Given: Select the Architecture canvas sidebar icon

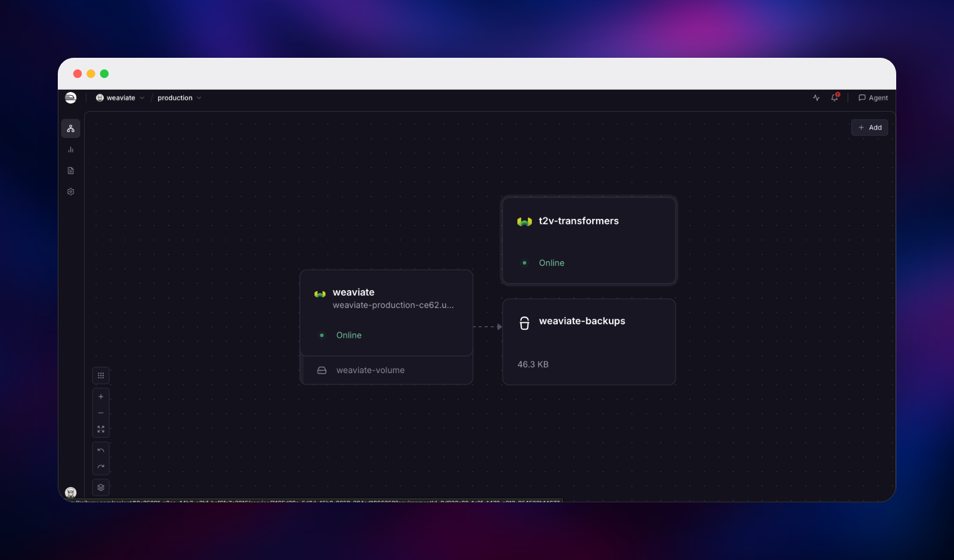Looking at the screenshot, I should click(71, 128).
